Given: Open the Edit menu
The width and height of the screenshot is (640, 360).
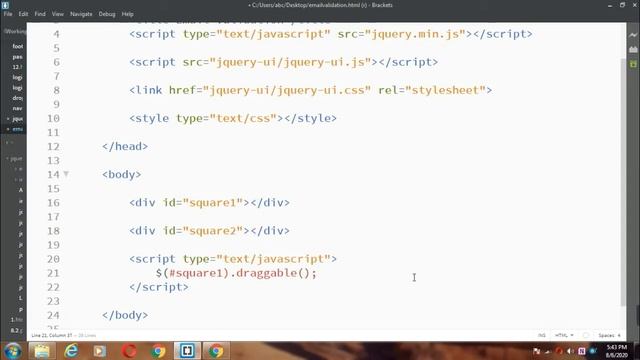Looking at the screenshot, I should [23, 14].
